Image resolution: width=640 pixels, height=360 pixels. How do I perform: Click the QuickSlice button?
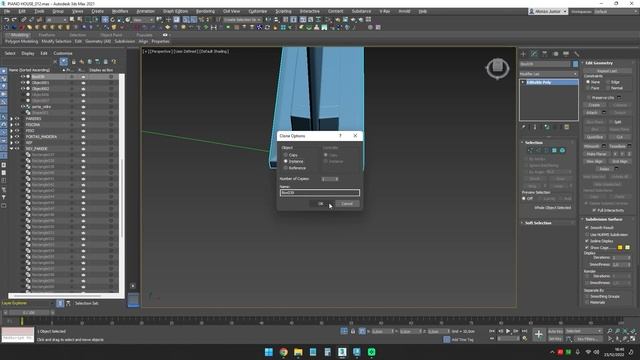coord(594,137)
